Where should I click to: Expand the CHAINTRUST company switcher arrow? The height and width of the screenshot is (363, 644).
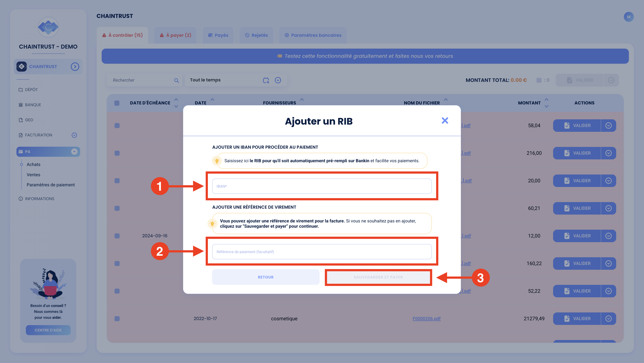tap(75, 67)
